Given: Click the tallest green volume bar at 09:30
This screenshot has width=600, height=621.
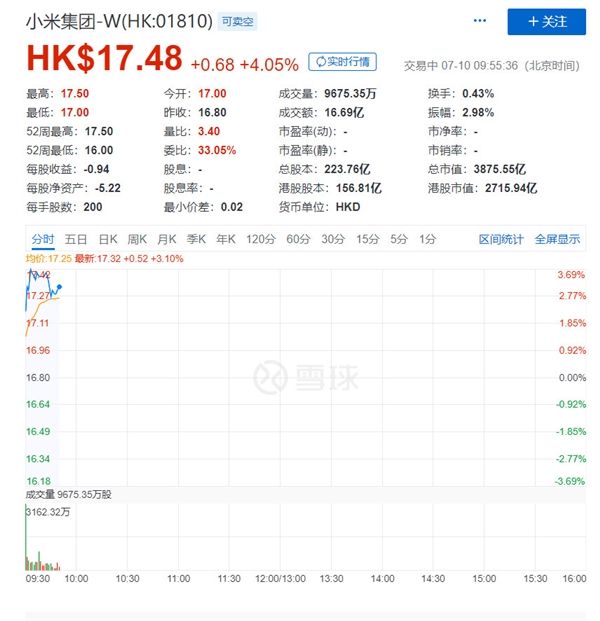Looking at the screenshot, I should tap(26, 537).
